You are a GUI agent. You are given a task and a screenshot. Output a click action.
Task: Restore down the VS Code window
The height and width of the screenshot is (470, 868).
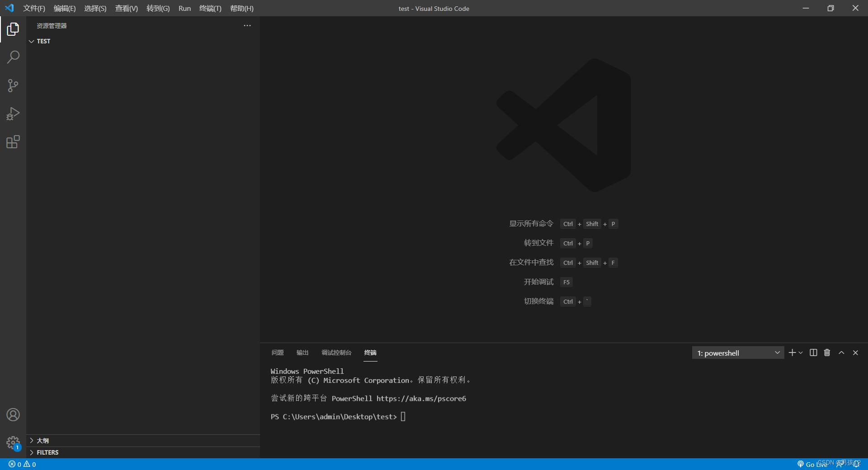830,8
